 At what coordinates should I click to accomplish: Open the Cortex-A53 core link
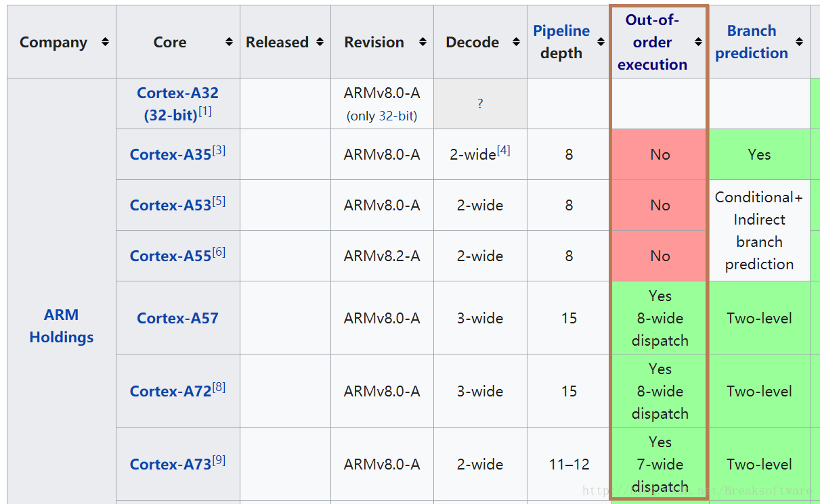click(171, 205)
